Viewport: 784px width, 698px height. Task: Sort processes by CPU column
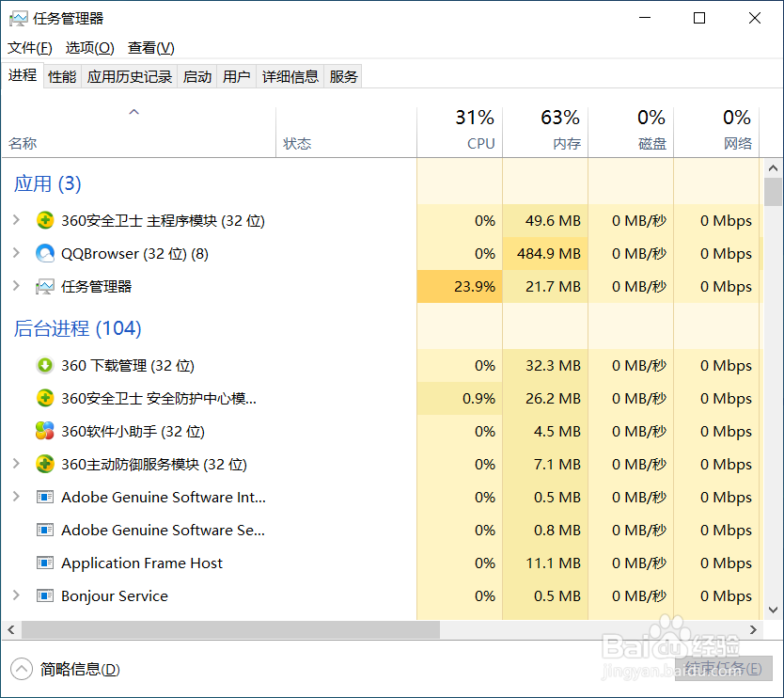point(460,132)
